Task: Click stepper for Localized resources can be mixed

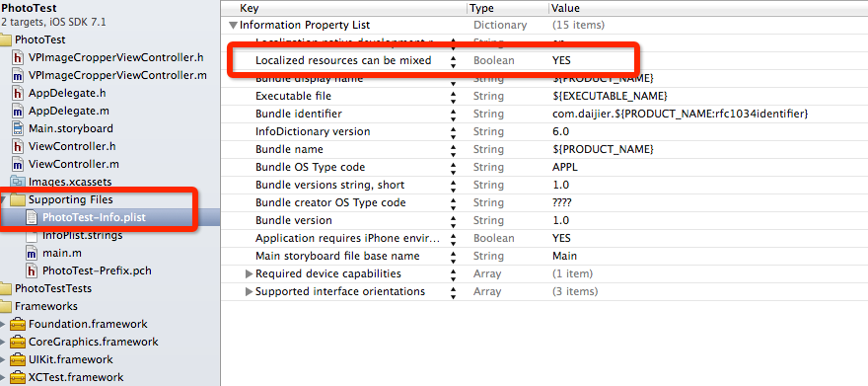Action: pyautogui.click(x=454, y=61)
